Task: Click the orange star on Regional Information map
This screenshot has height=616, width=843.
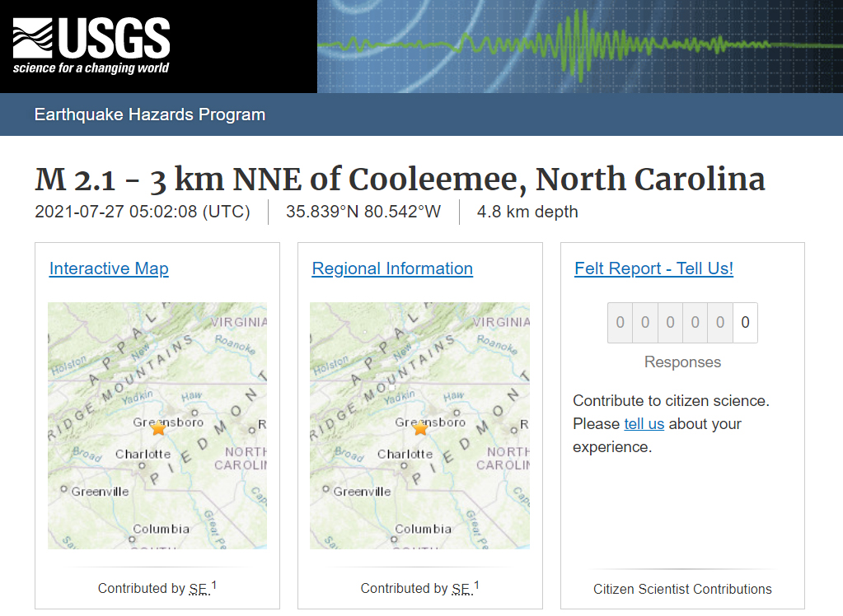Action: pos(420,428)
